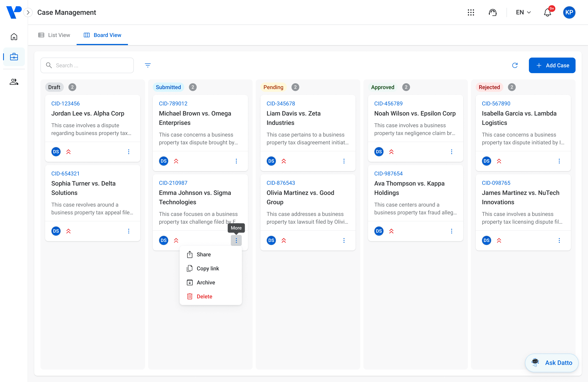
Task: Click priority arrows on Jordan Lee card
Action: 68,152
